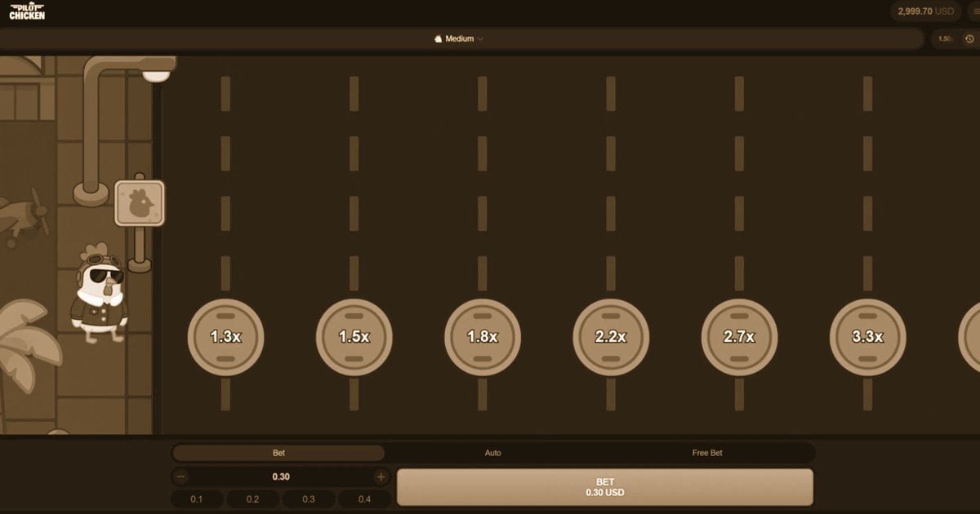This screenshot has width=980, height=514.
Task: Expand the Medium difficulty dropdown
Action: coord(459,39)
